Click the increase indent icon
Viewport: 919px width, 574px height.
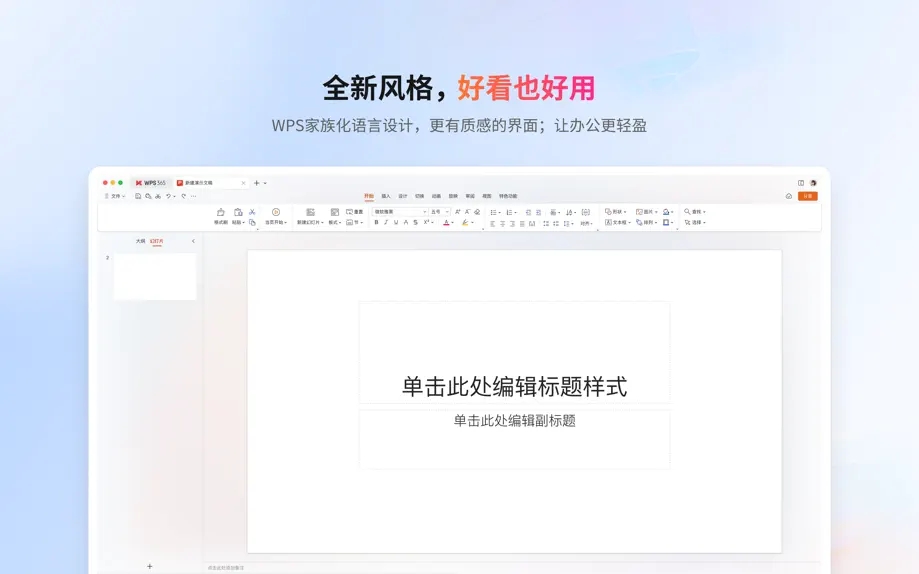pyautogui.click(x=539, y=212)
